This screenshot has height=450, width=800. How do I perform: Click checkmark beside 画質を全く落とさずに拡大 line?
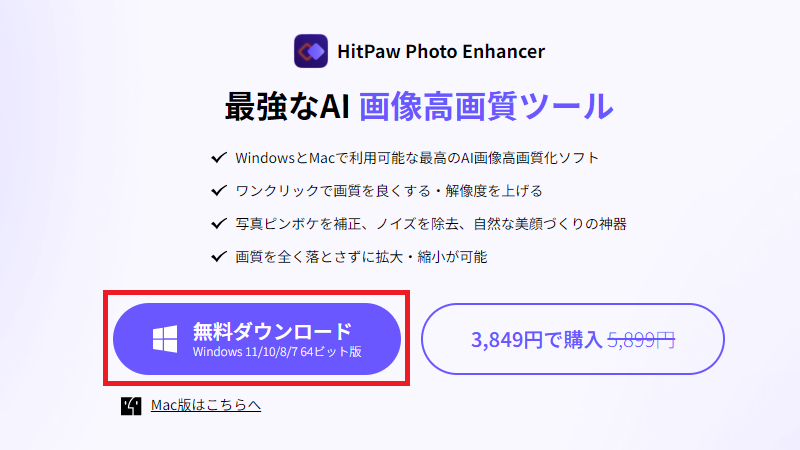[x=219, y=256]
